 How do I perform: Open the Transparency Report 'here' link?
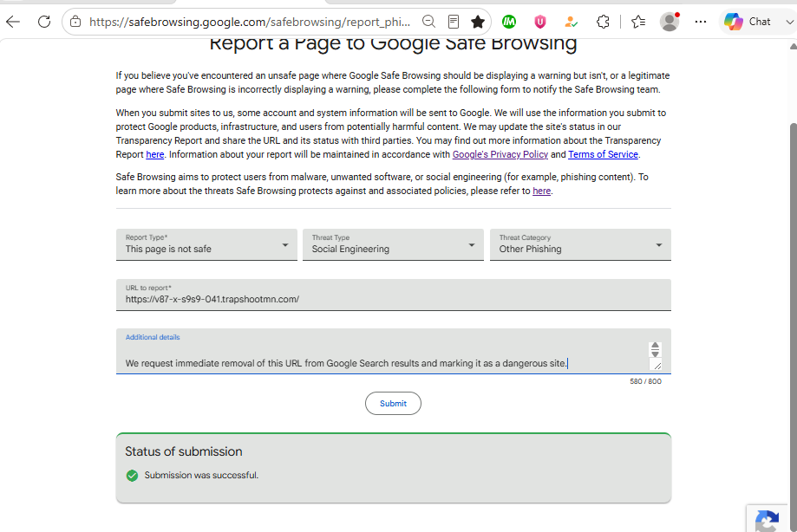coord(155,154)
